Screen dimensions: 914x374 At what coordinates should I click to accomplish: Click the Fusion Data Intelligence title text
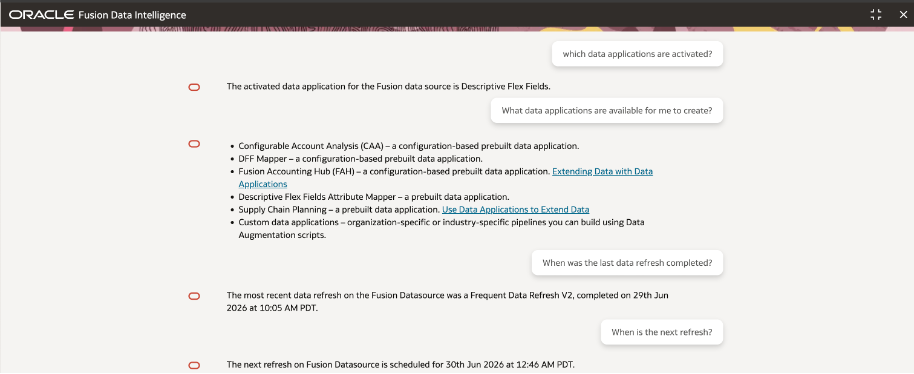[132, 15]
